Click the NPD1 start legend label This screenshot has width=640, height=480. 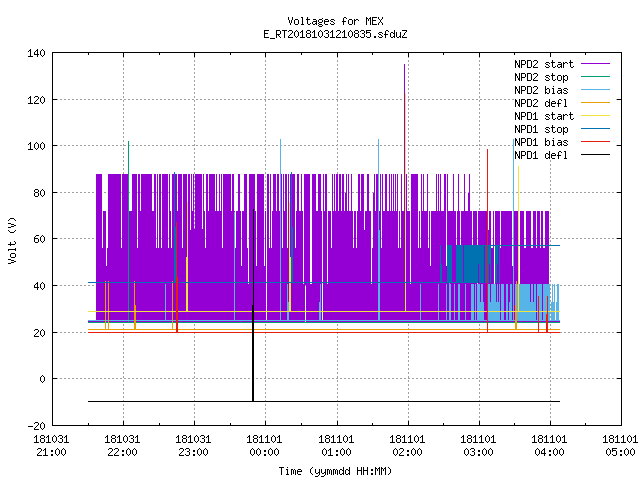click(544, 116)
